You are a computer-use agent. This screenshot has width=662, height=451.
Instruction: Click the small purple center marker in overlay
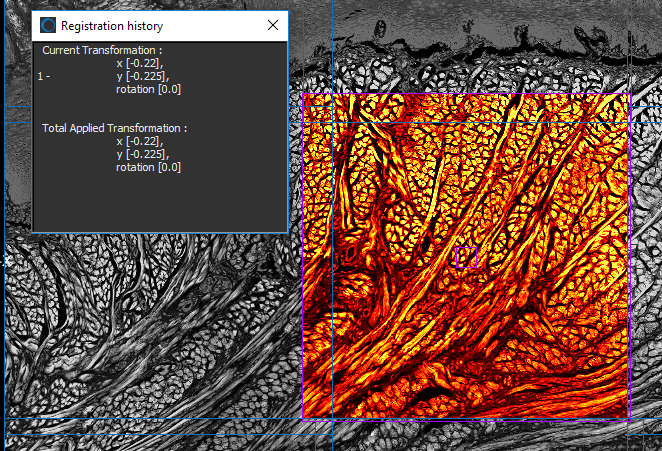click(x=466, y=257)
